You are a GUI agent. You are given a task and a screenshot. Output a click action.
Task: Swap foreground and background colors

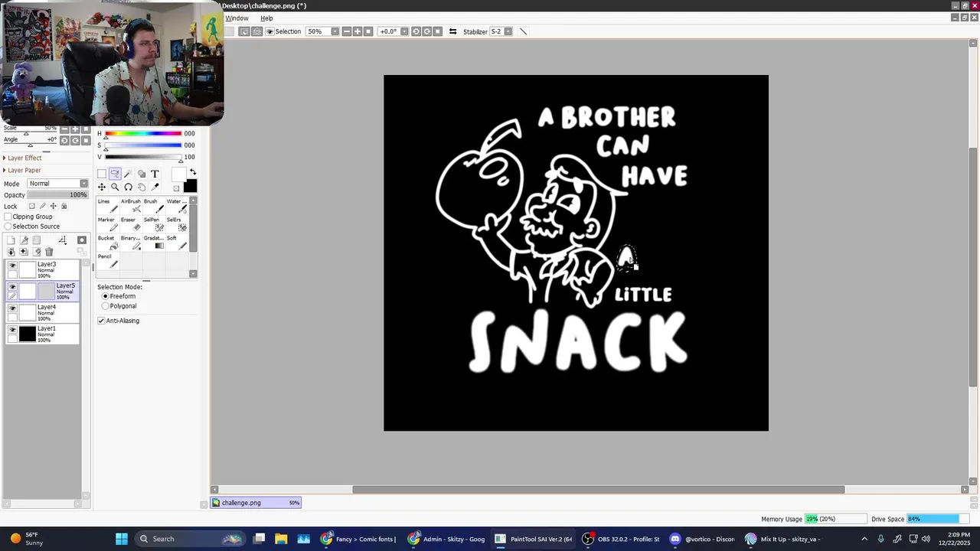(192, 172)
